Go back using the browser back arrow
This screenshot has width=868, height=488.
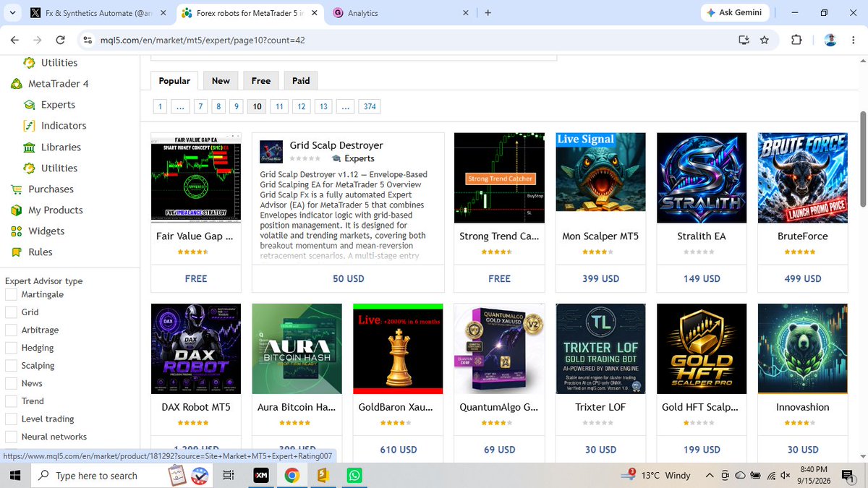click(14, 40)
